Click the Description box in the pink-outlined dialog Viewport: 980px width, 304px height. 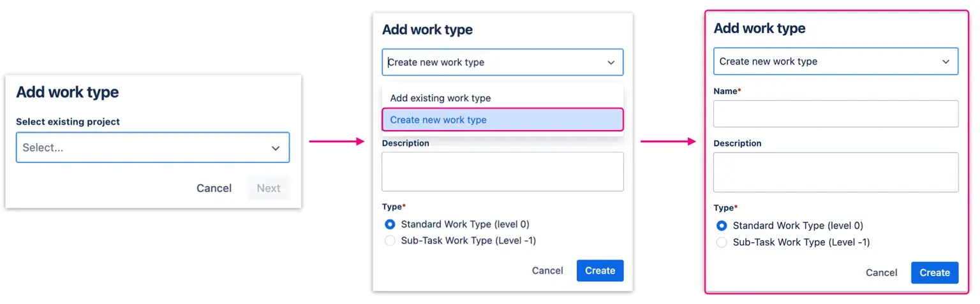coord(835,172)
